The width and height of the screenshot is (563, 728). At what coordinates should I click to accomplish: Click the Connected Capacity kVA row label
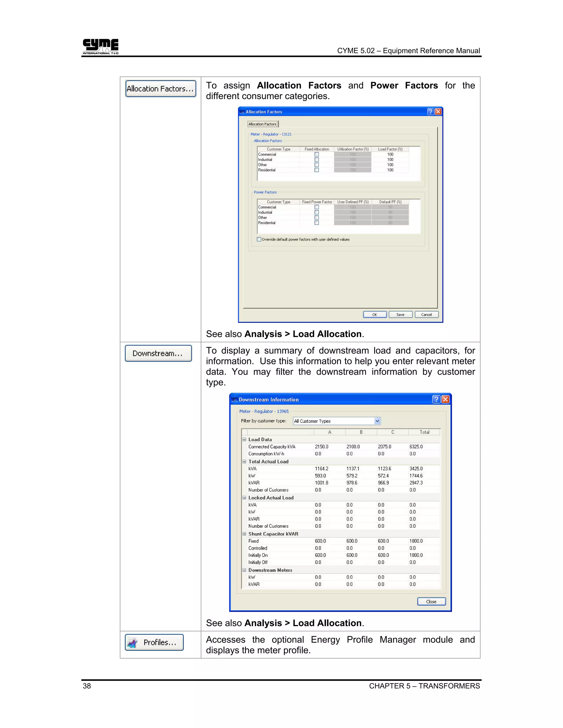272,447
